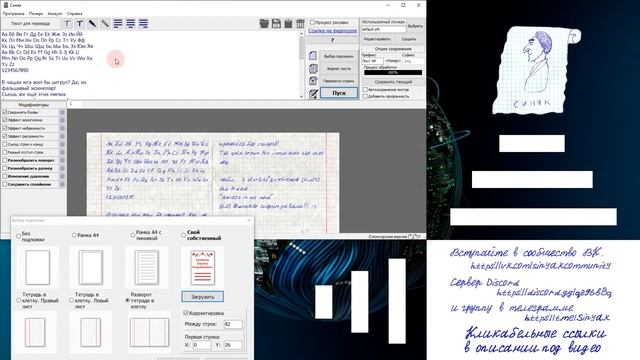Image resolution: width=640 pixels, height=360 pixels.
Task: Open gear settings for Разный отступ строк
Action: pos(62,152)
